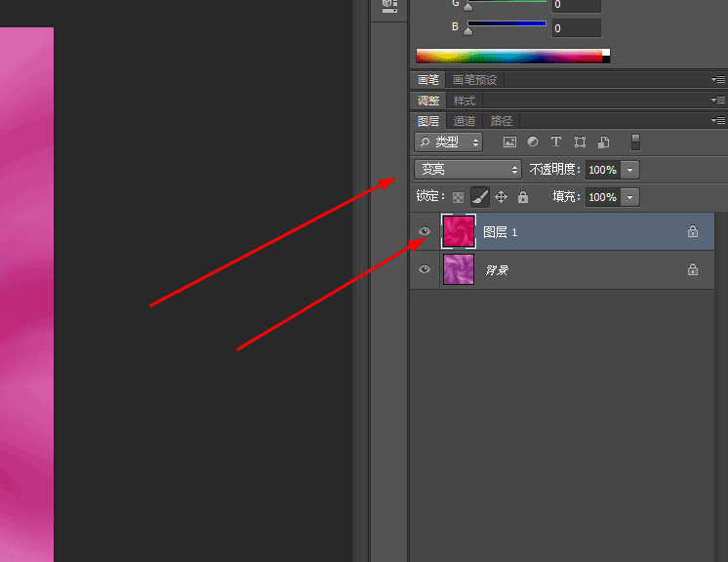728x562 pixels.
Task: Open the 类型 filter type dropdown
Action: click(x=448, y=142)
